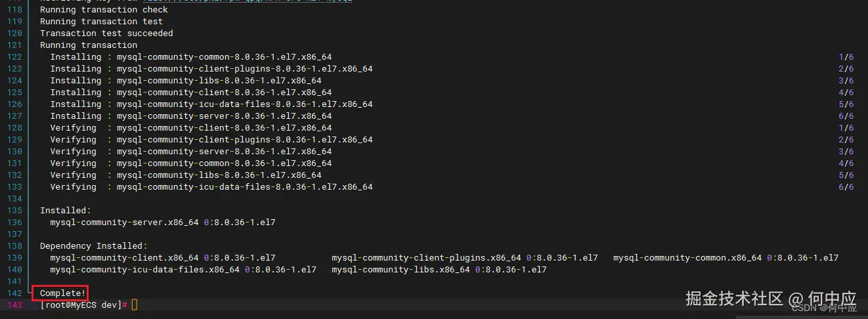
Task: Click 'Running transaction' on line 121
Action: pos(89,45)
